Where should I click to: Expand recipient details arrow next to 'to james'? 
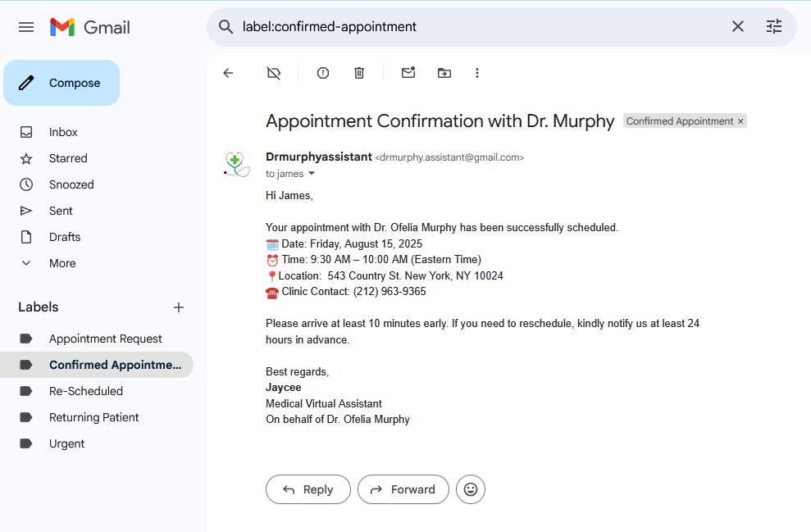(312, 174)
